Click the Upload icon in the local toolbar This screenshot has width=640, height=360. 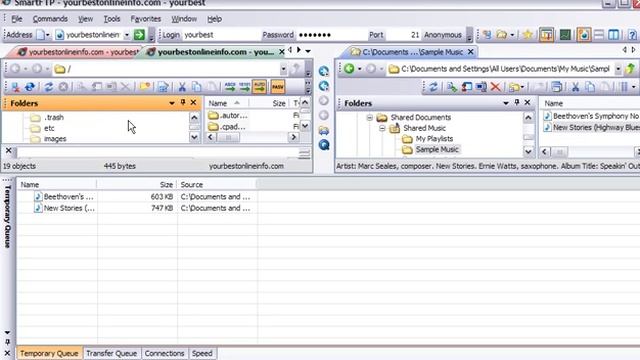click(452, 87)
